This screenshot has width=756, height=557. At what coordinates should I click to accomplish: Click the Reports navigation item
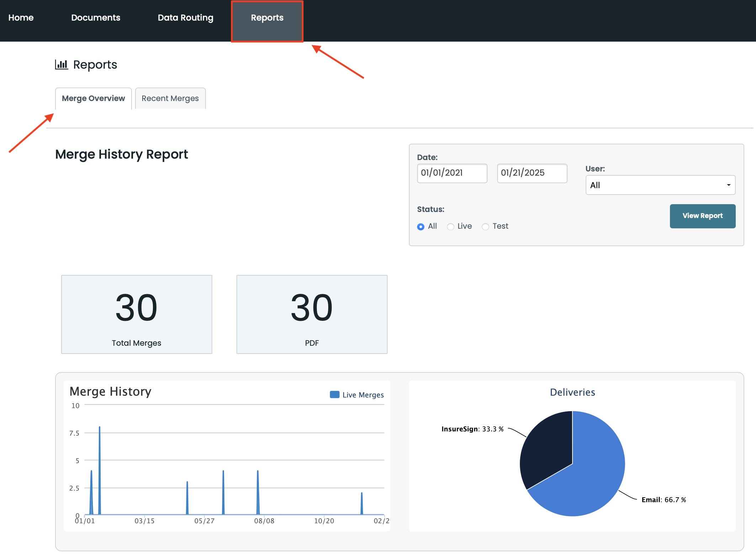tap(267, 18)
